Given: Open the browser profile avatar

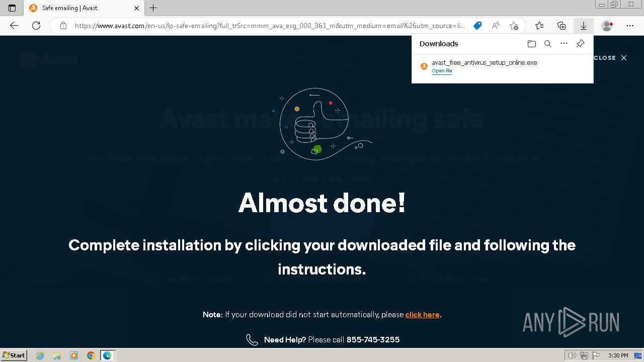Looking at the screenshot, I should [x=607, y=26].
